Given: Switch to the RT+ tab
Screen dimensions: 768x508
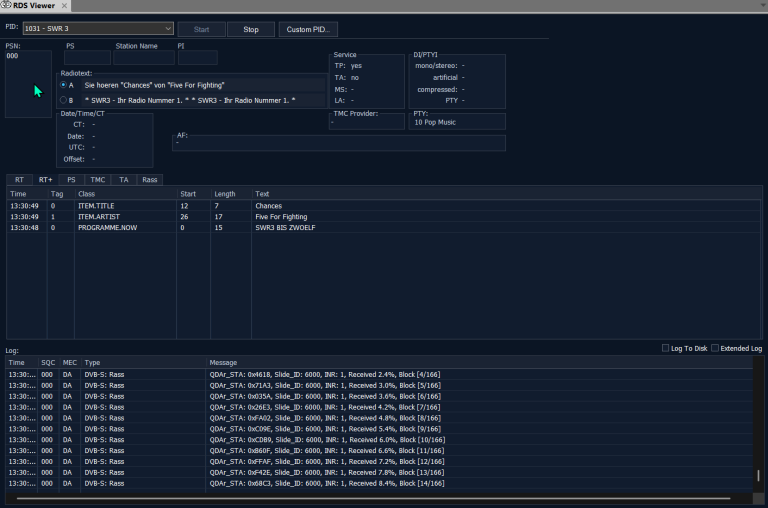Looking at the screenshot, I should (x=46, y=180).
